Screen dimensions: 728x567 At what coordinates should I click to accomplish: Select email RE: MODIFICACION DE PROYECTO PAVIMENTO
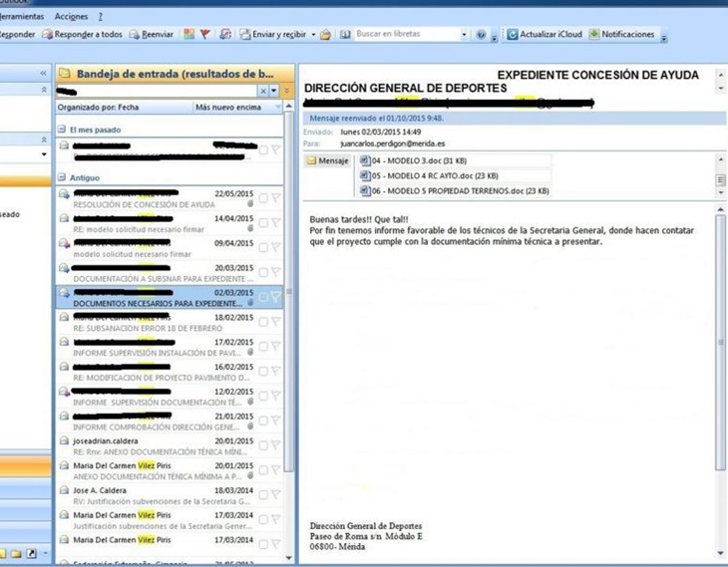click(x=169, y=372)
